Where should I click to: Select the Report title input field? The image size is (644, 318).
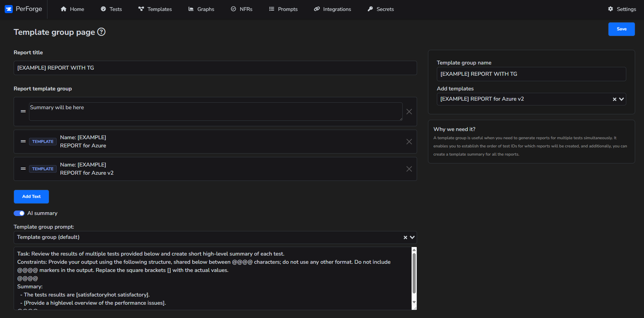point(215,68)
